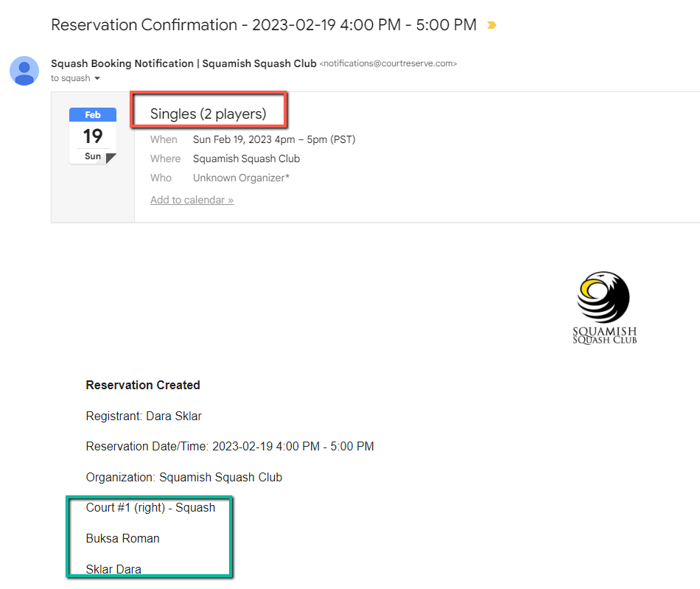The width and height of the screenshot is (700, 589).
Task: Click the Reservation Date/Time line in body
Action: (x=230, y=446)
